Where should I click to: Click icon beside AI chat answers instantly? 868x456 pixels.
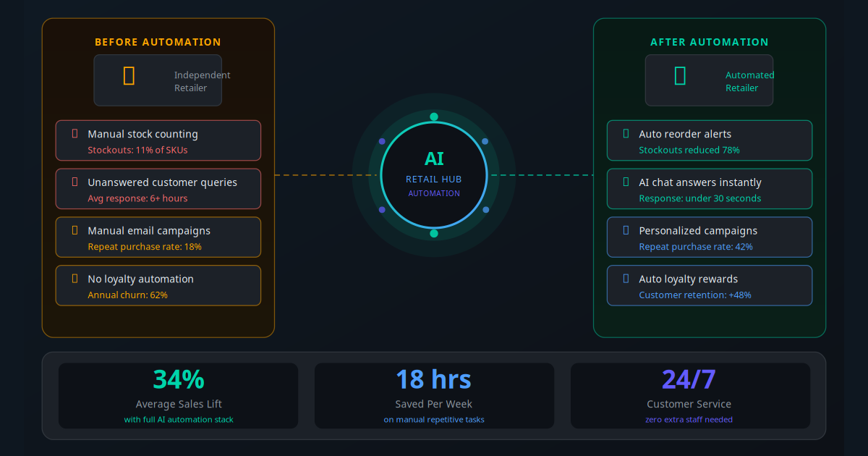pos(626,182)
